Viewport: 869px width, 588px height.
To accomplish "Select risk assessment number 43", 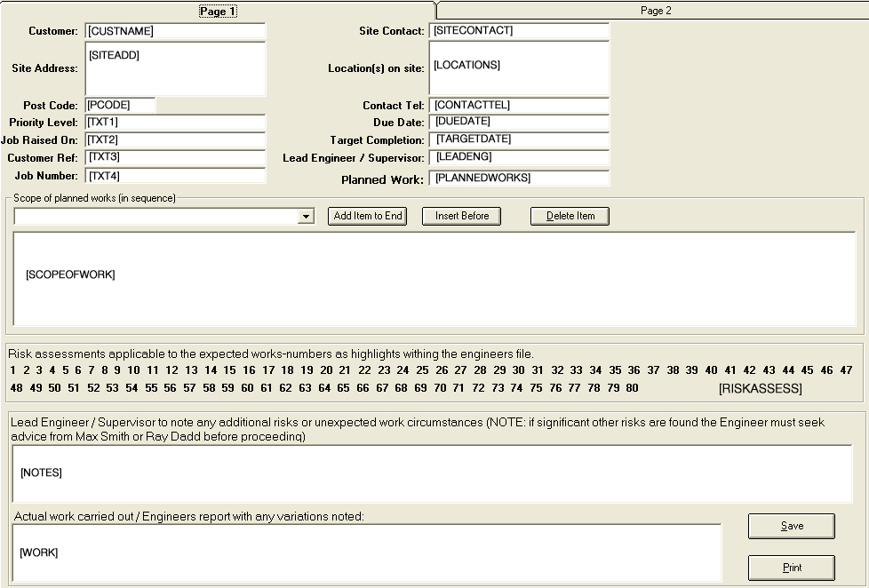I will tap(769, 370).
